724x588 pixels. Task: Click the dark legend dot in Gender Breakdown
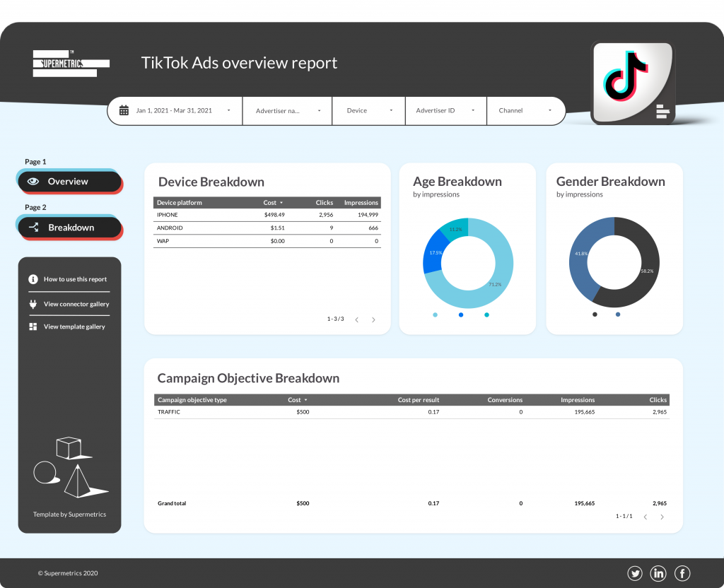595,314
